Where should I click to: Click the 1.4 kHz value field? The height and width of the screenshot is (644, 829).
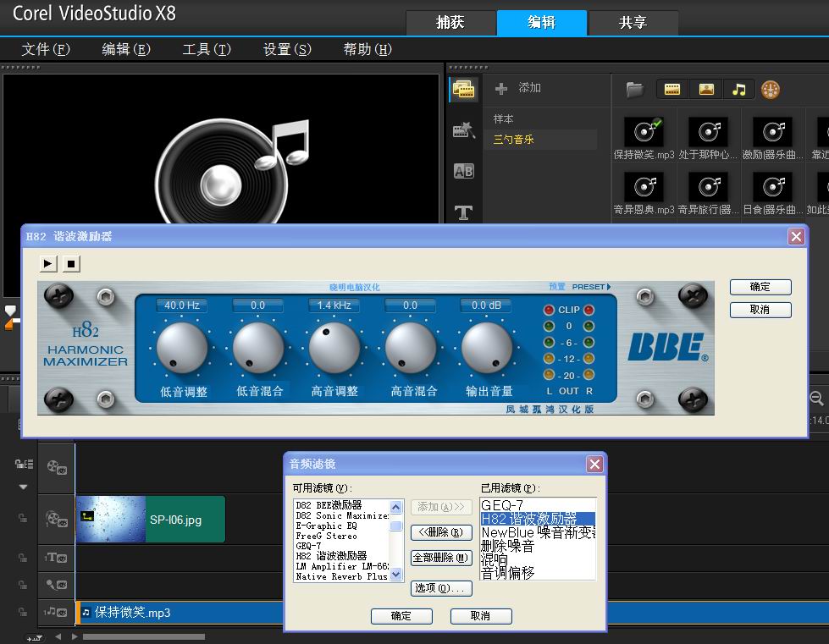coord(334,305)
